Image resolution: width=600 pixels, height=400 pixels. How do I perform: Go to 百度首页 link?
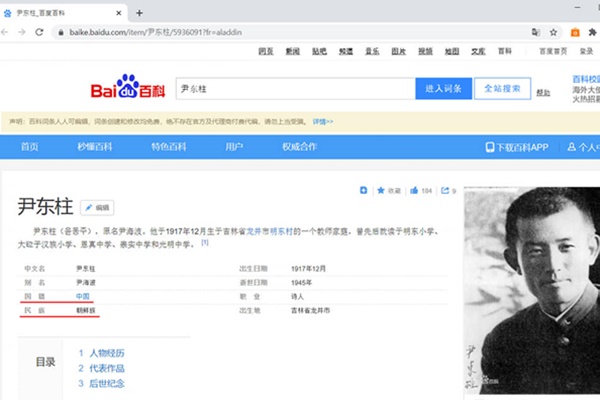pos(553,51)
